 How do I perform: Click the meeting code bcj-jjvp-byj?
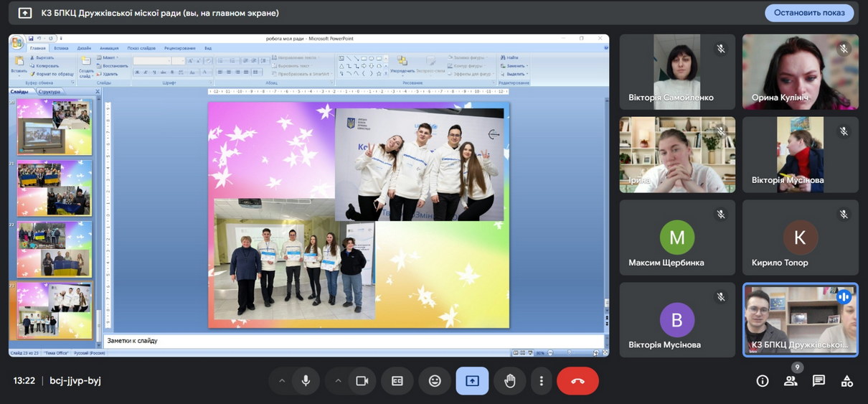click(75, 381)
